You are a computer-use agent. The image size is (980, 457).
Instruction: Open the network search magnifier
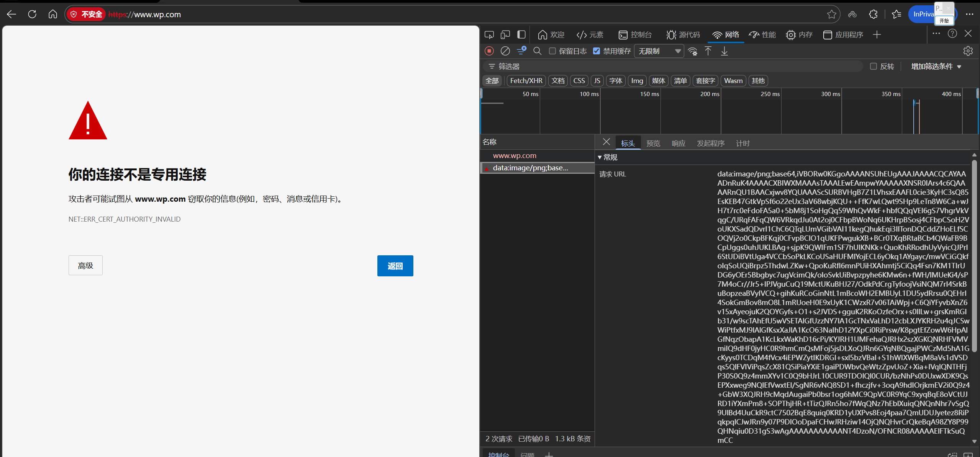pos(537,51)
